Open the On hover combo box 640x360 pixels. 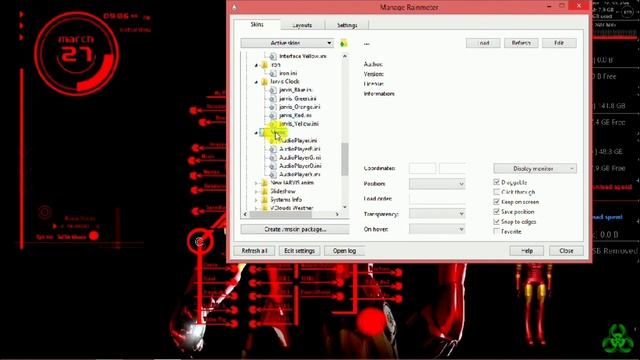(x=437, y=229)
